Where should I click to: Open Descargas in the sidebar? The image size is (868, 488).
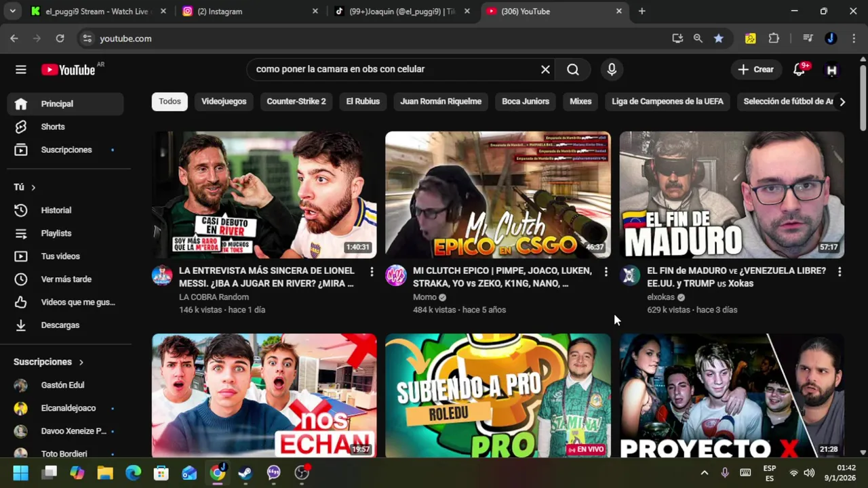tap(66, 325)
